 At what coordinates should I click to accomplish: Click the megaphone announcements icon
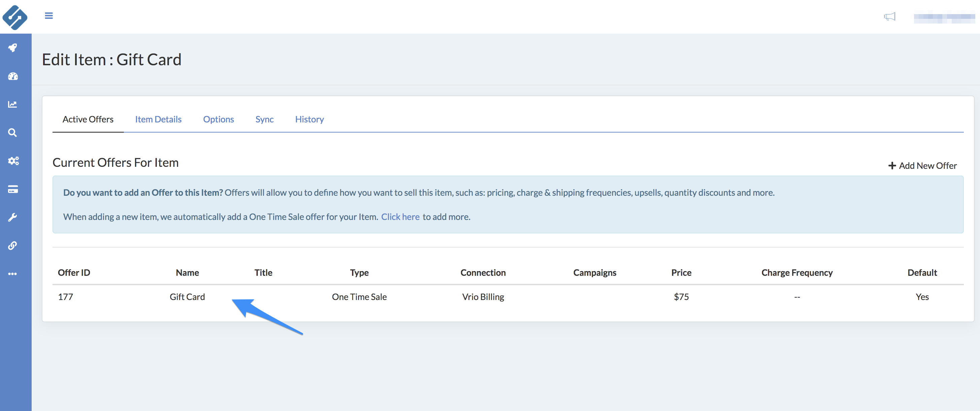pyautogui.click(x=889, y=17)
